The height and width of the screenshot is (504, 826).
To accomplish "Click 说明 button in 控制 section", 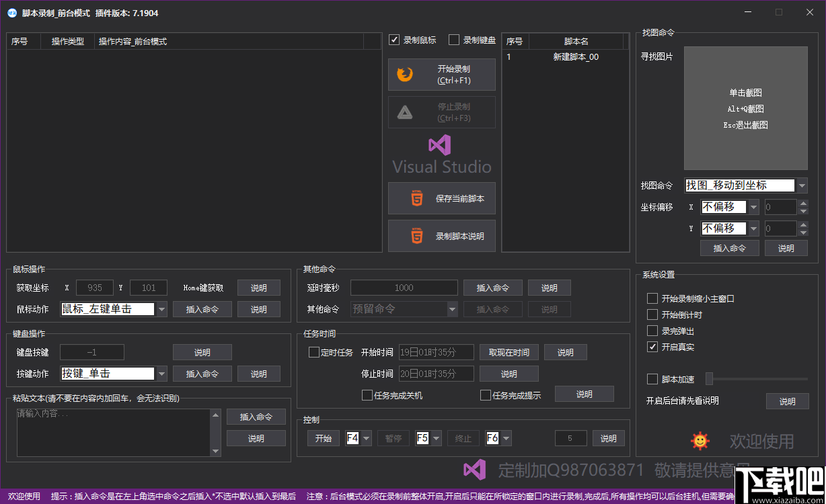I will [609, 438].
